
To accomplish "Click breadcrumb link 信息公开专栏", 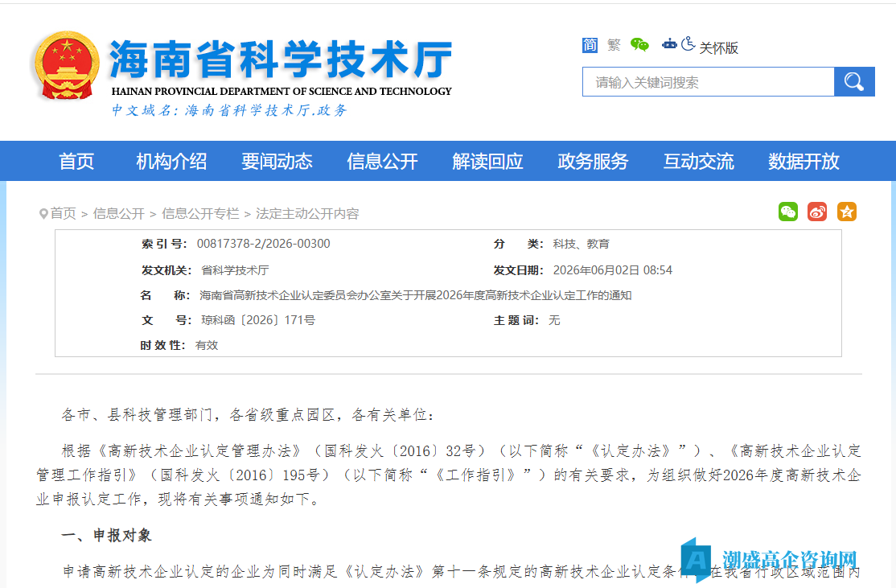I will pos(200,214).
